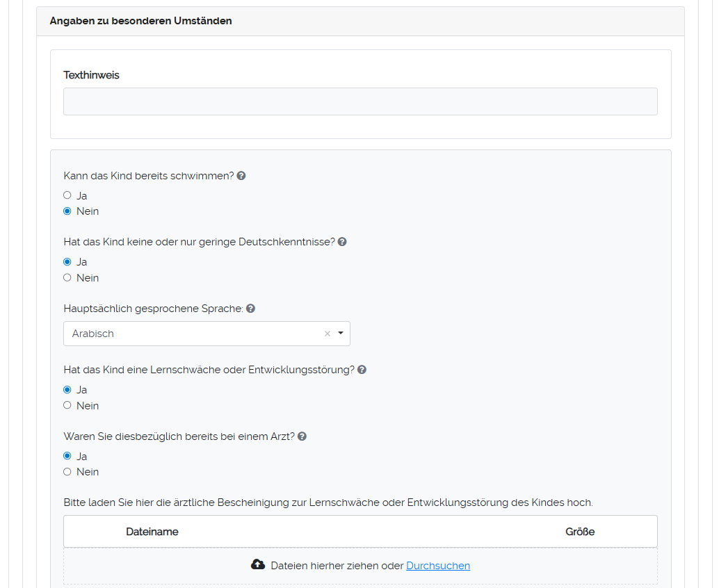Select Ja for Lernschwäche oder Entwicklungsstörung
719x588 pixels.
[67, 390]
